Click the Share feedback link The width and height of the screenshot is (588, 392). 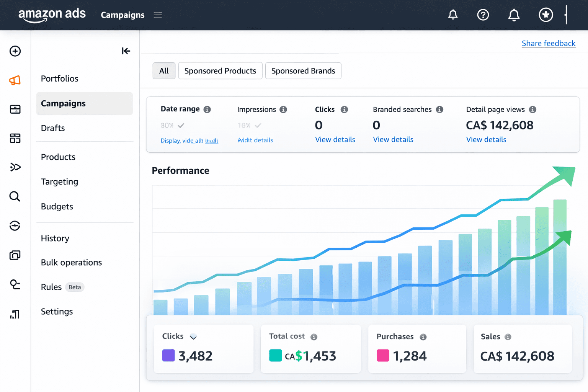click(549, 43)
